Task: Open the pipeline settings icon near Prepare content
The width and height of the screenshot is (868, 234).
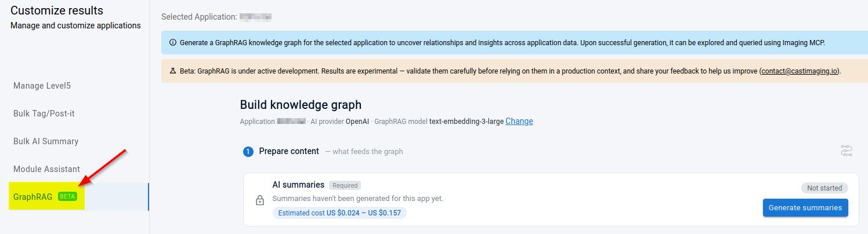Action: [847, 151]
